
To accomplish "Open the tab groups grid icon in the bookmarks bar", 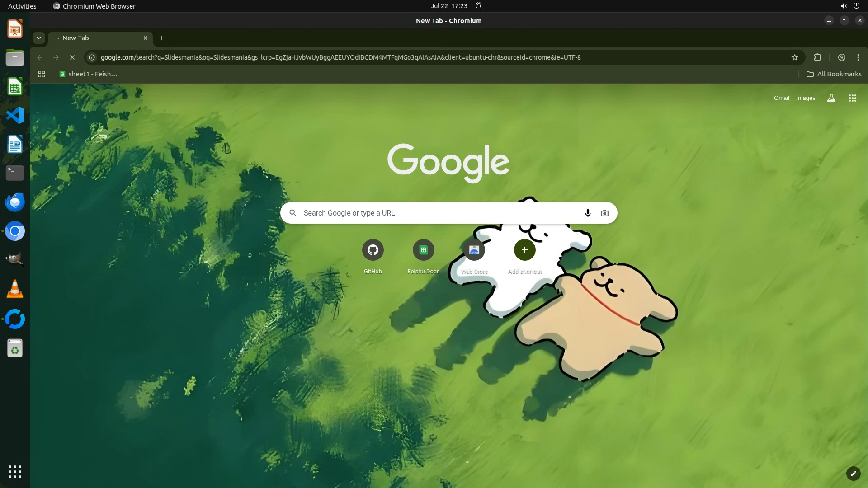I will [x=42, y=74].
